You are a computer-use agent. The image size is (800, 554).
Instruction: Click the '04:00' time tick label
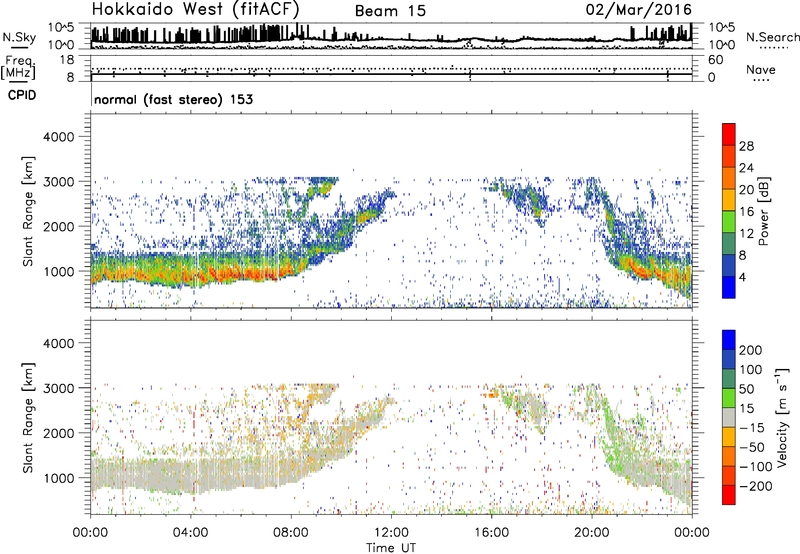pyautogui.click(x=191, y=533)
